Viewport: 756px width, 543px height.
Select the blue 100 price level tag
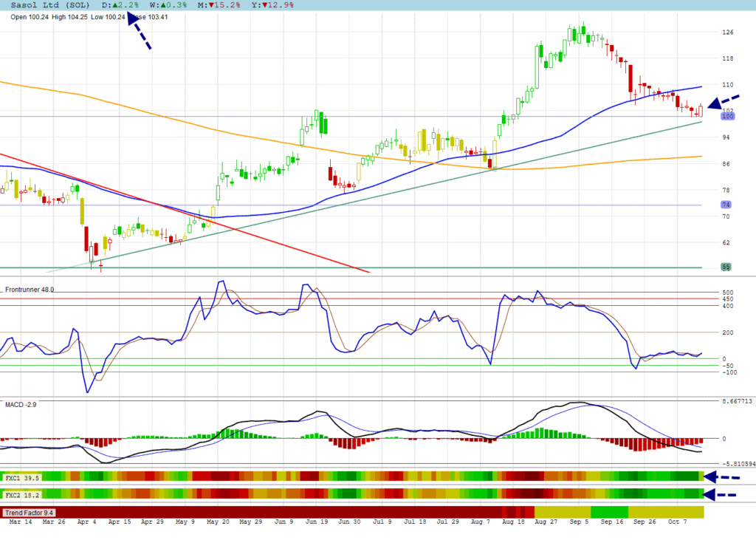[x=727, y=117]
